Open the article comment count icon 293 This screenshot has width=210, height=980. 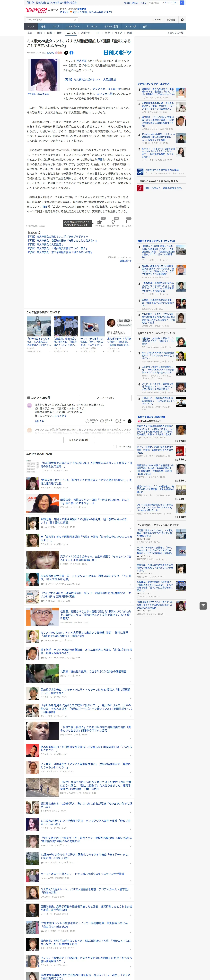coord(50,53)
